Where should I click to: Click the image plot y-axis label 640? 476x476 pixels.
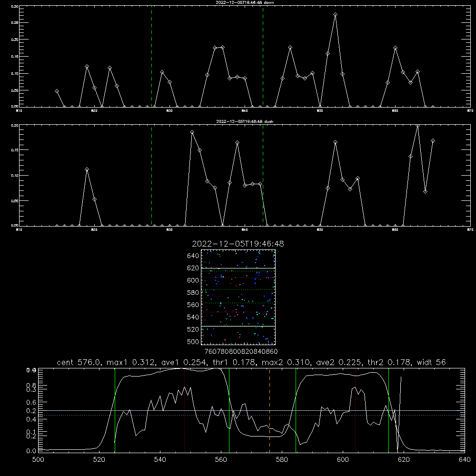tap(193, 256)
